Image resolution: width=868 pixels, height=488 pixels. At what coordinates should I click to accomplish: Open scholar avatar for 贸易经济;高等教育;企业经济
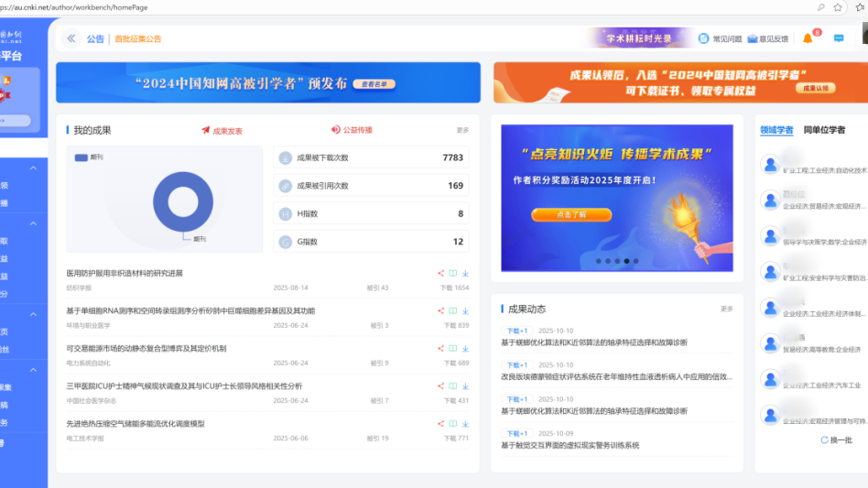pyautogui.click(x=770, y=343)
